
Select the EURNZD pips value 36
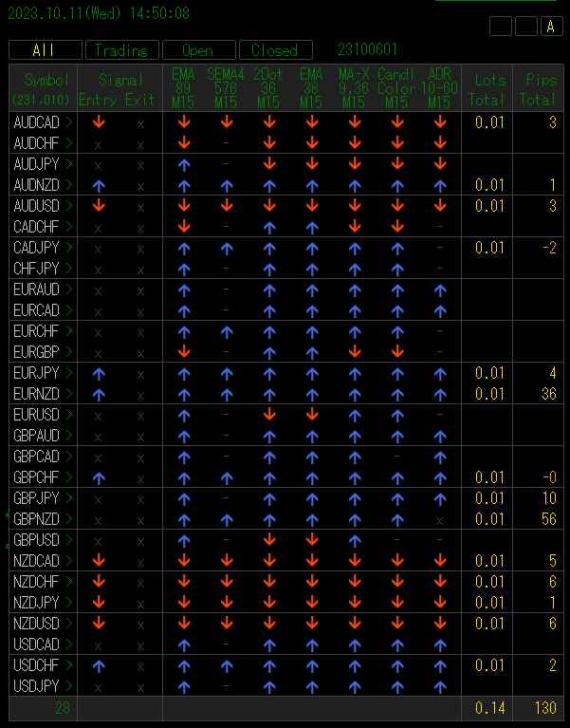click(549, 394)
